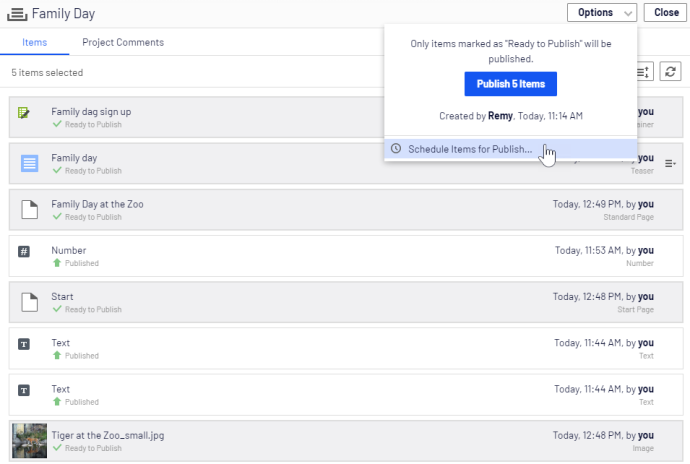This screenshot has width=690, height=464.
Task: Click the Start page document icon
Action: click(29, 302)
